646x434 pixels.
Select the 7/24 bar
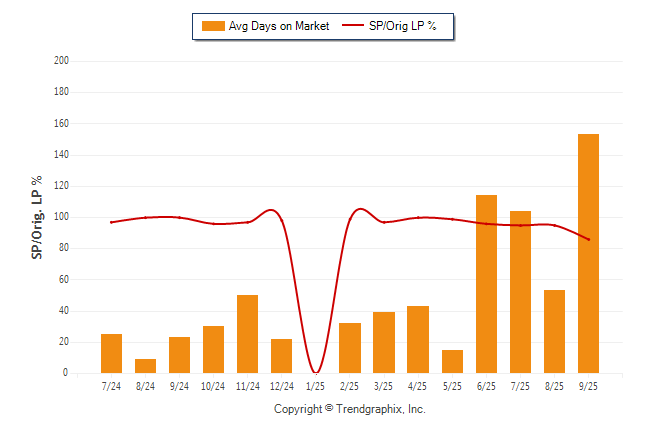coord(111,353)
